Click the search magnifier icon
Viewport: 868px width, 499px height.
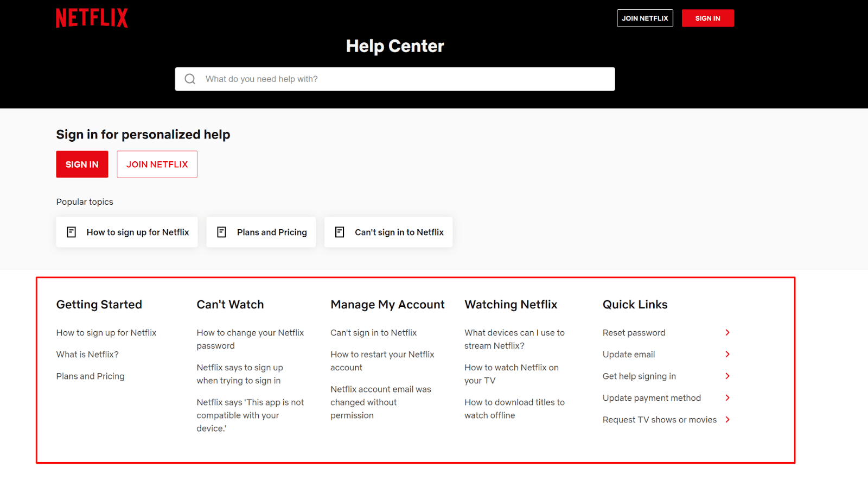click(x=190, y=79)
